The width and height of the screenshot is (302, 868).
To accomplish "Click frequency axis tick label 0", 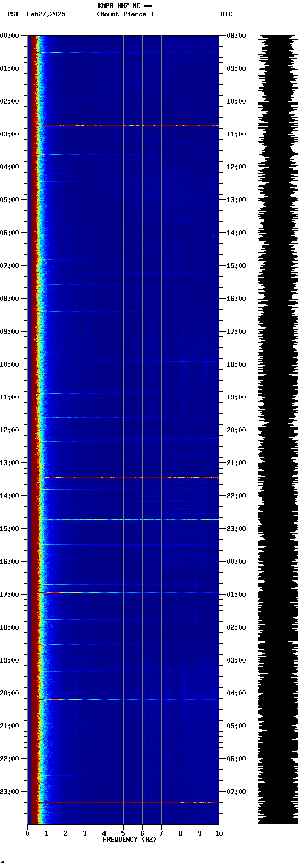I will pyautogui.click(x=27, y=833).
